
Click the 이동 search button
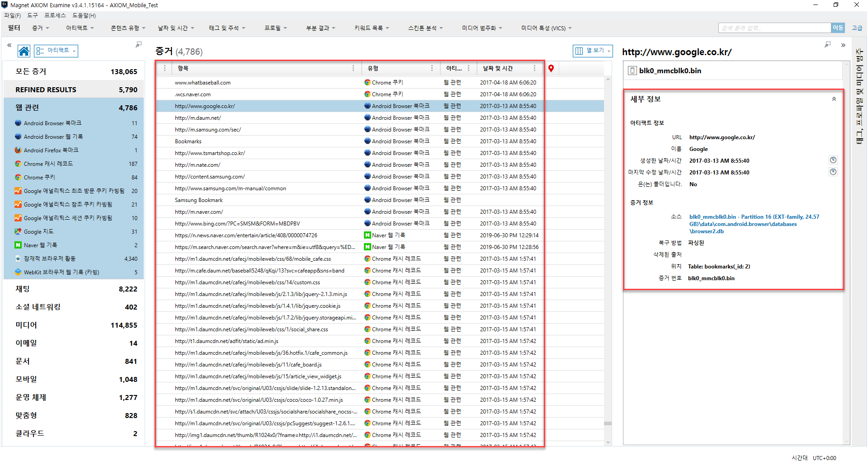click(838, 28)
